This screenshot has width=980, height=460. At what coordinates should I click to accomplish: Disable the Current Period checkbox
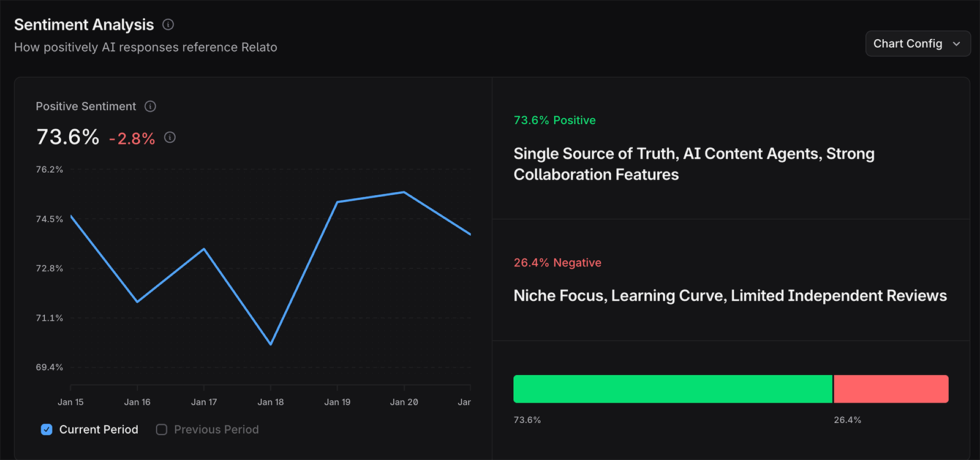(x=47, y=429)
